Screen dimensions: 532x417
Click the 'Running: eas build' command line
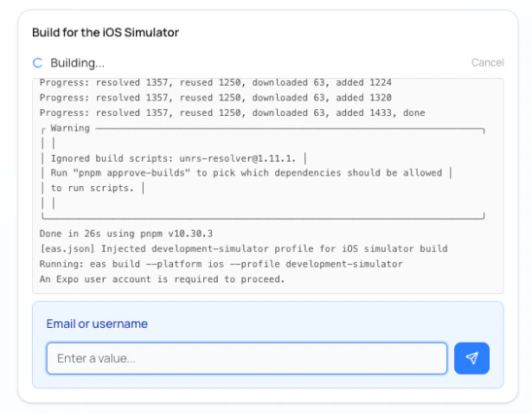point(221,263)
